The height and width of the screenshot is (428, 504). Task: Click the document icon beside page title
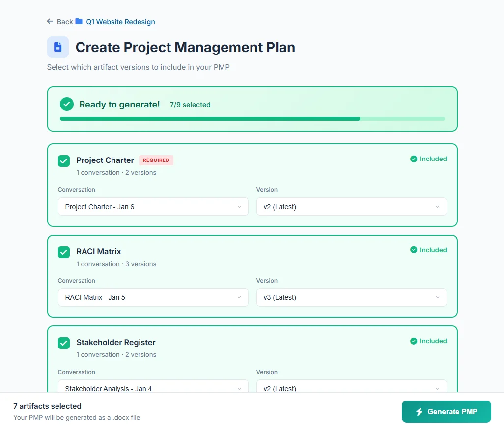[x=58, y=47]
